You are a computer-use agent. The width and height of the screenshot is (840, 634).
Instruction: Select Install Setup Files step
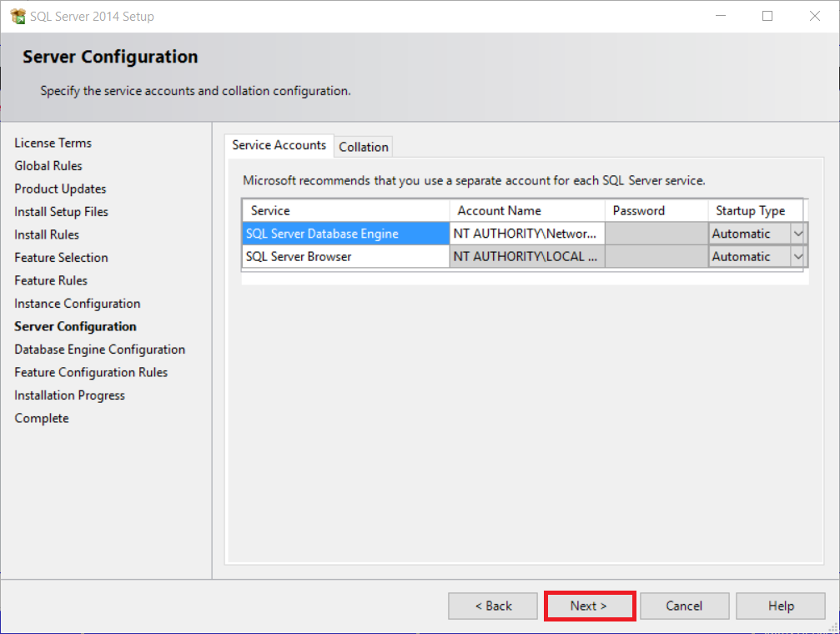pyautogui.click(x=61, y=212)
